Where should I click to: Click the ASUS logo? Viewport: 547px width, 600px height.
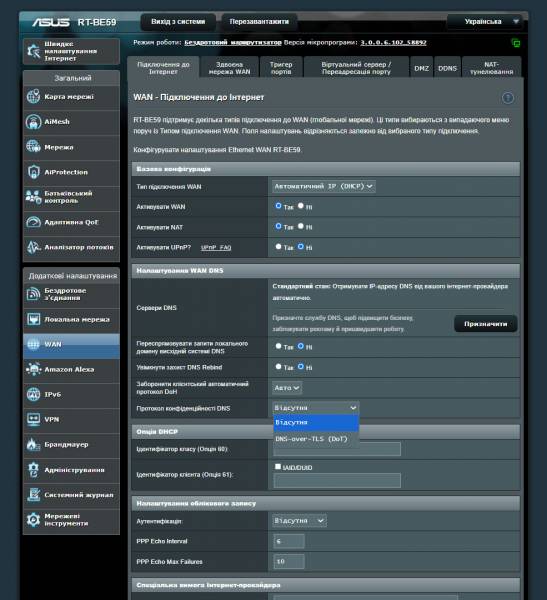pos(51,22)
